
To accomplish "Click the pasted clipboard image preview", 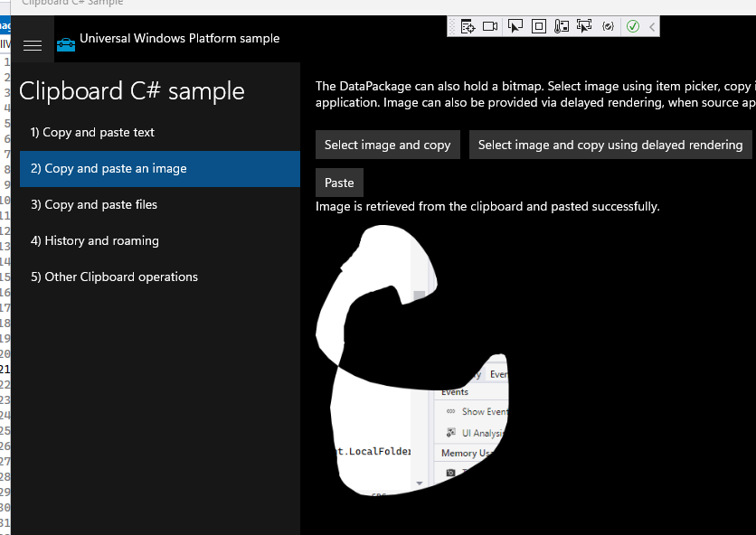I will click(411, 361).
